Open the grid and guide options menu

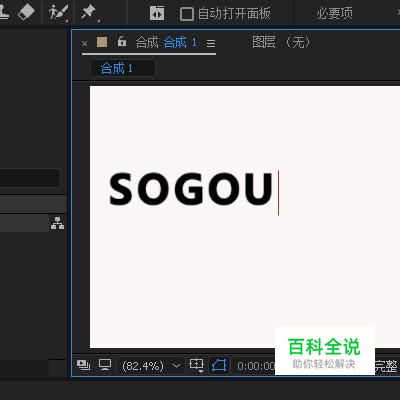pos(196,365)
